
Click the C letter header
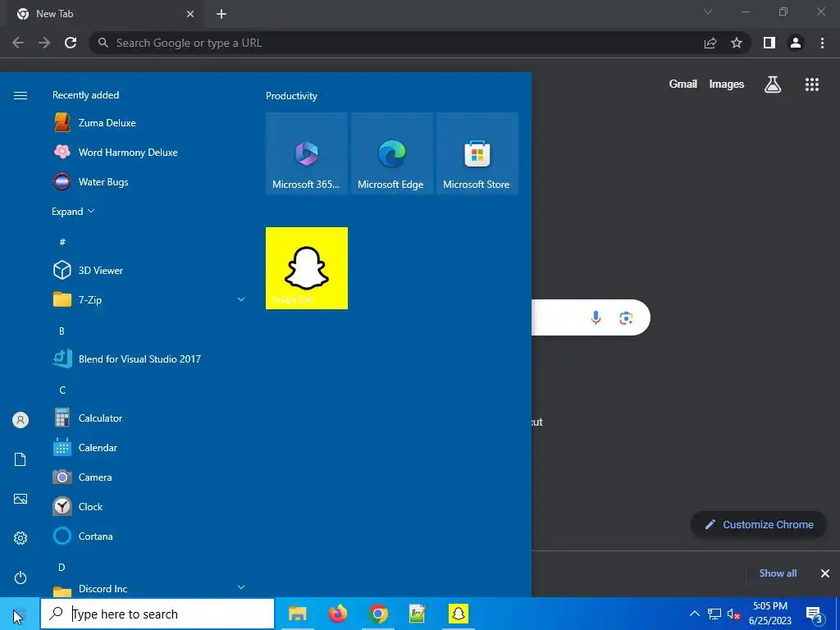(x=62, y=390)
